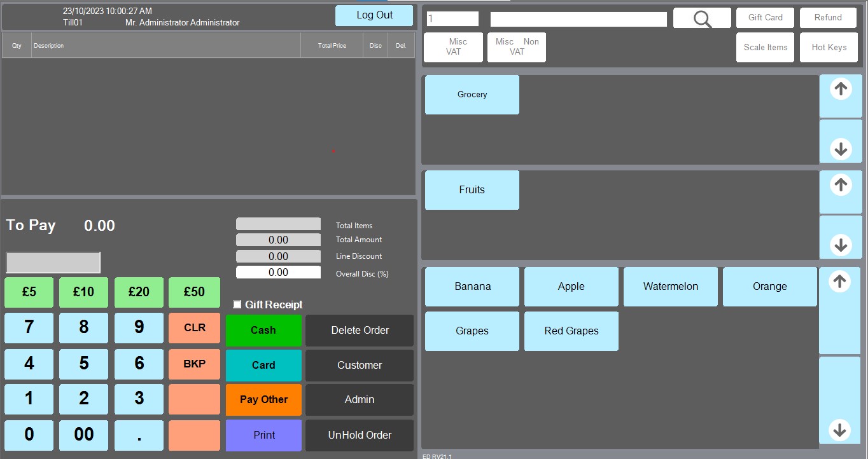Image resolution: width=868 pixels, height=459 pixels.
Task: Enable the Gift Receipt checkbox
Action: tap(237, 304)
